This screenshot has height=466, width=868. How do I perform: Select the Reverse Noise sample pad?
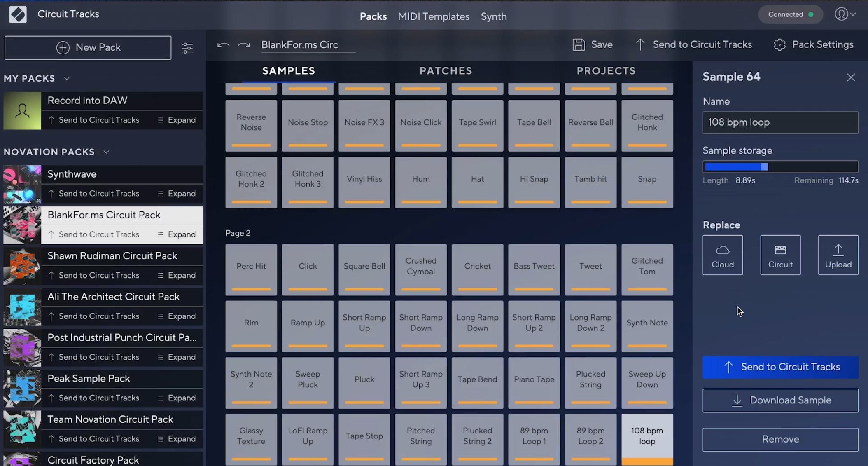click(x=251, y=126)
